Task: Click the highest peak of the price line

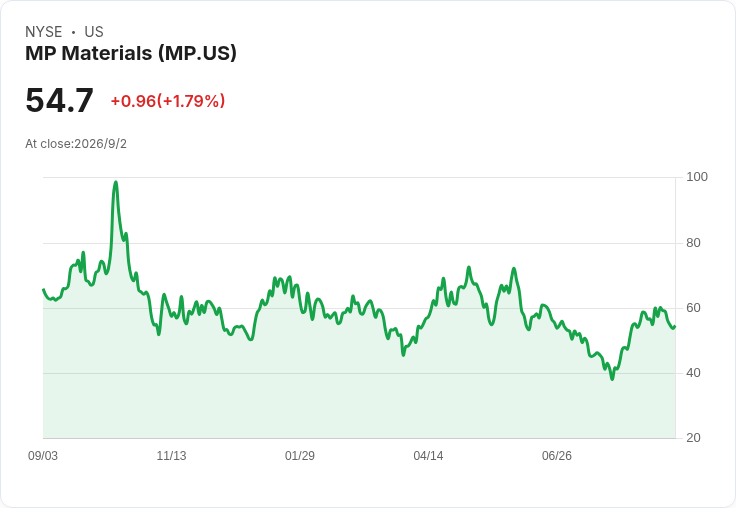Action: [116, 182]
